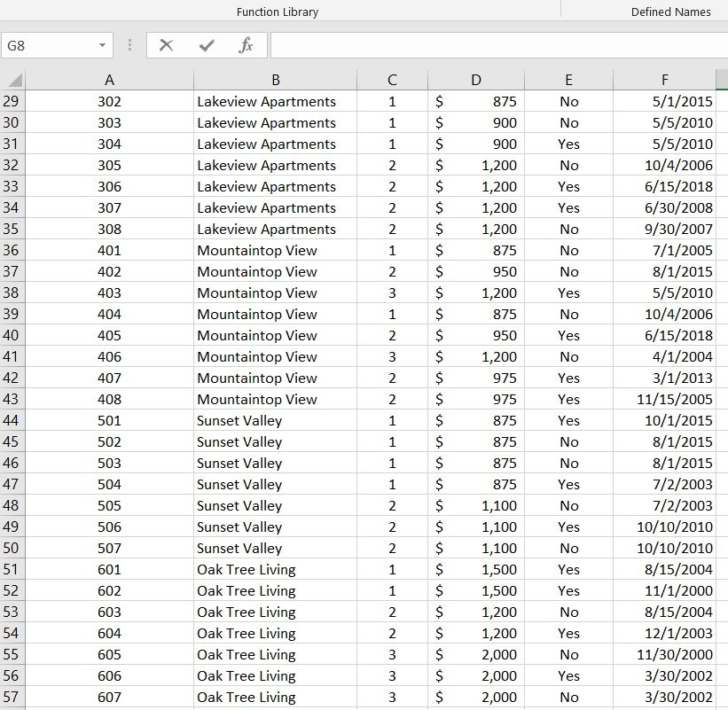The image size is (728, 710).
Task: Click Mountaintop View in row 36
Action: 275,250
